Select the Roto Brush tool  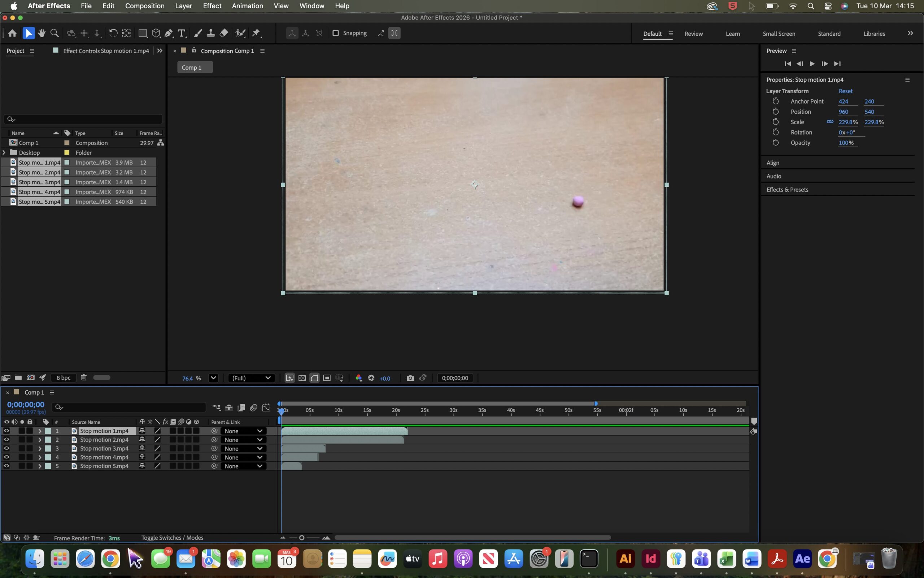pos(240,33)
